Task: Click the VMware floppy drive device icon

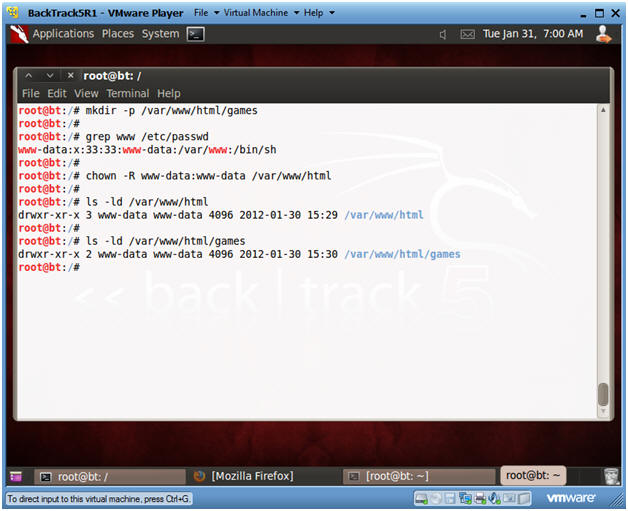Action: tap(450, 499)
